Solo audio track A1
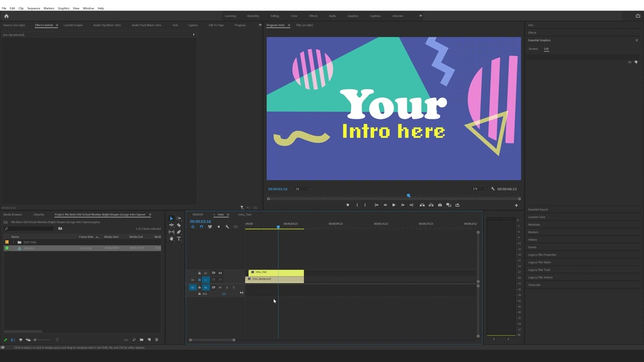This screenshot has height=362, width=644. point(227,288)
